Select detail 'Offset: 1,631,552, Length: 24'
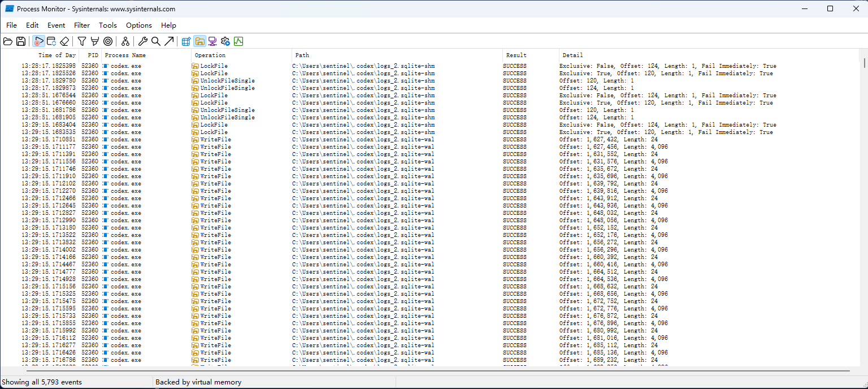 coord(608,154)
